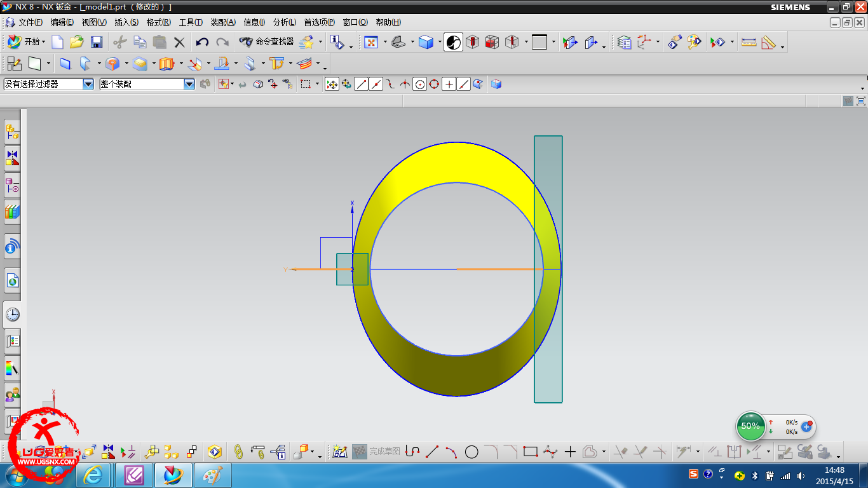Toggle Snap to Point on Curve
Image resolution: width=868 pixels, height=488 pixels.
tap(464, 84)
